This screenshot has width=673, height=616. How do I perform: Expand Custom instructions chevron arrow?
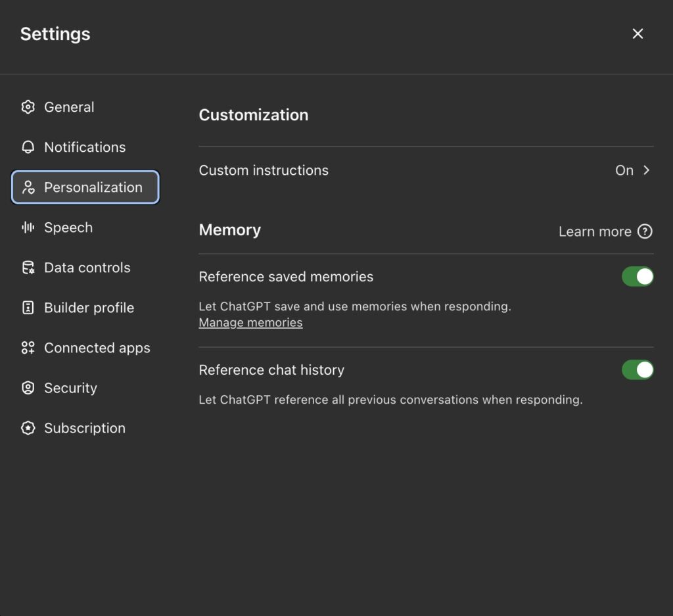(647, 170)
